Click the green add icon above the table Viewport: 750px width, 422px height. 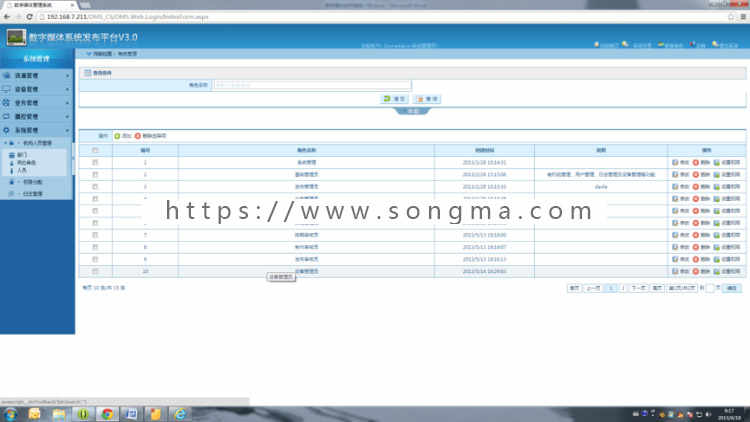click(x=117, y=136)
